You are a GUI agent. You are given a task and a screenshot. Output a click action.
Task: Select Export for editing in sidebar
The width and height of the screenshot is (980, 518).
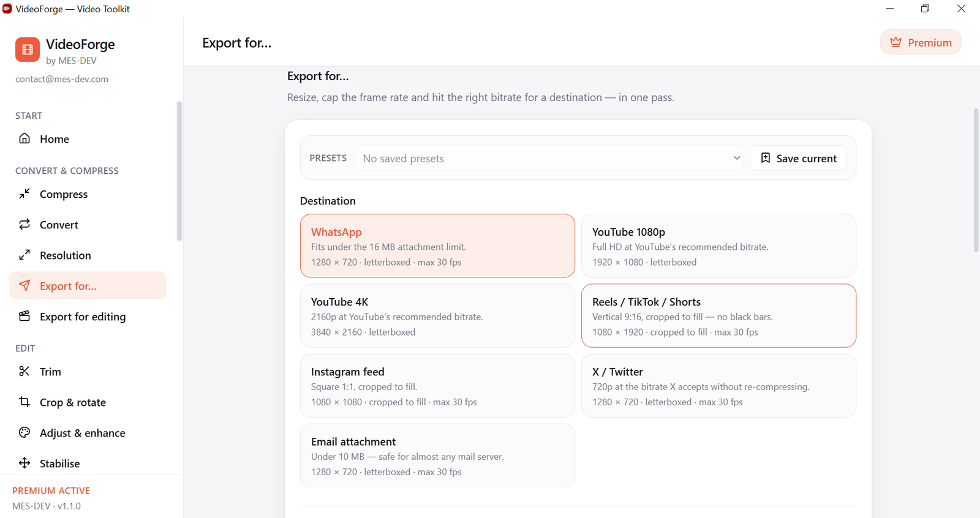tap(88, 317)
